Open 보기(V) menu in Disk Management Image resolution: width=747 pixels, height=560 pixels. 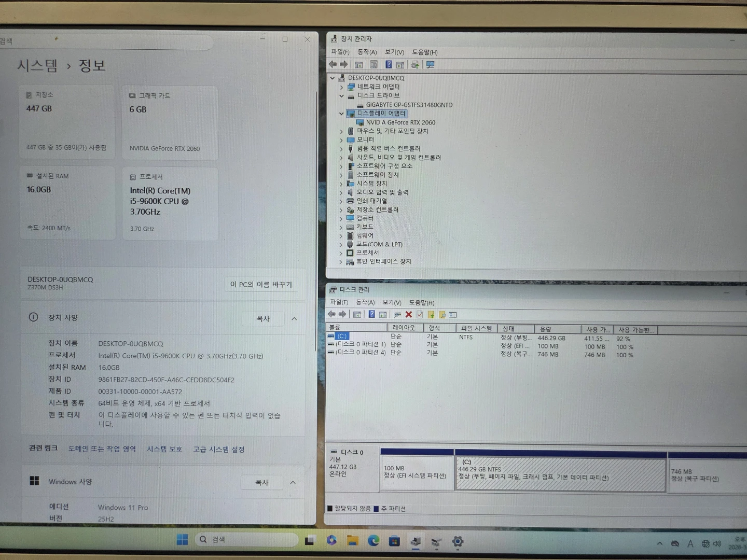392,303
